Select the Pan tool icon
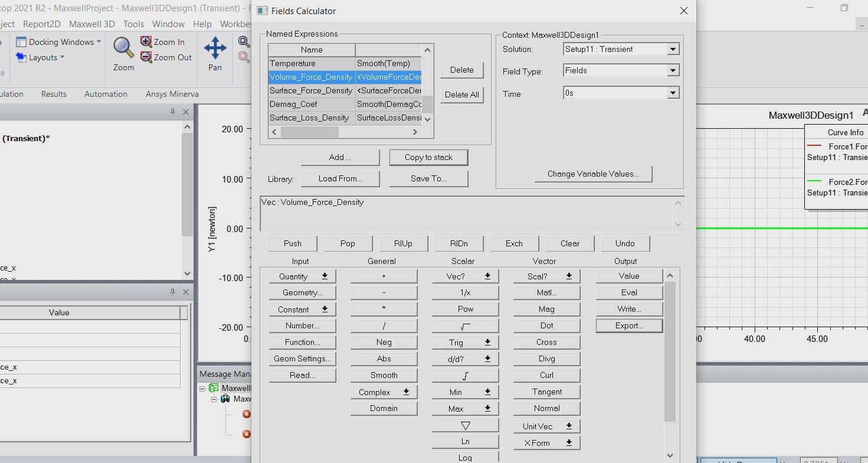 pos(215,48)
